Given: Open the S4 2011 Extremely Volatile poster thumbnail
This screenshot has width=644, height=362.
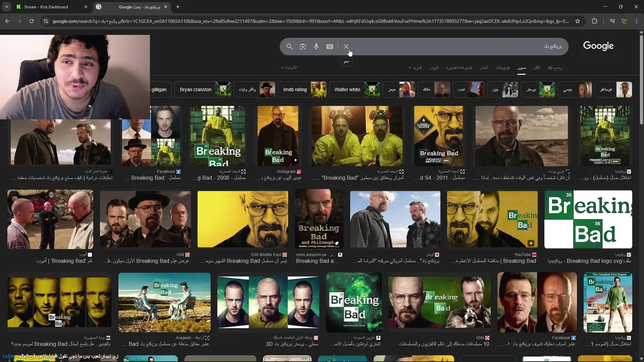Looking at the screenshot, I should tap(438, 136).
